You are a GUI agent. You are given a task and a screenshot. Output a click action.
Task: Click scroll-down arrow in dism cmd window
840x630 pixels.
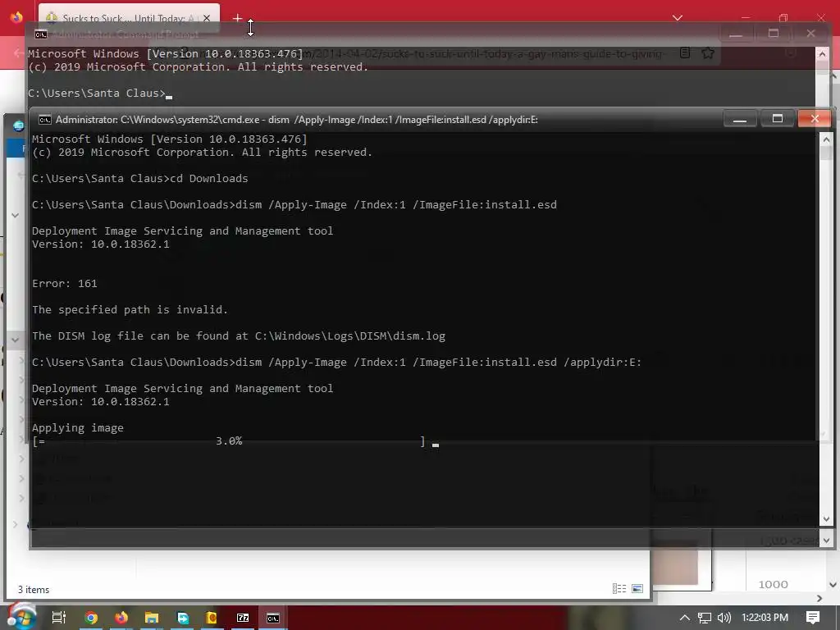coord(826,518)
